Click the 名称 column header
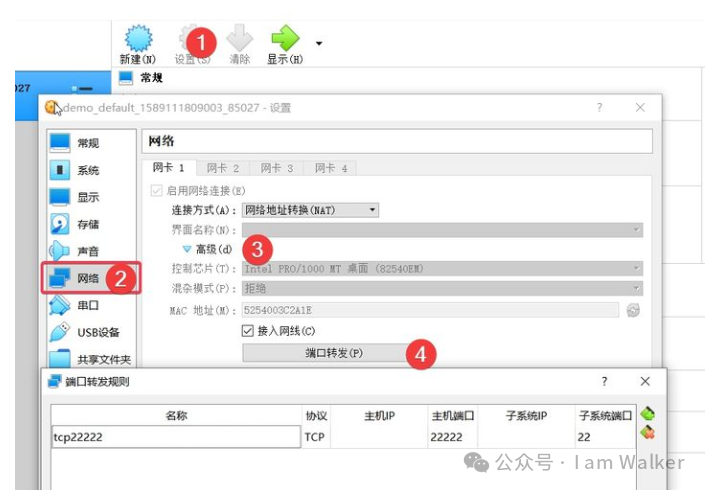705x490 pixels. pyautogui.click(x=176, y=415)
